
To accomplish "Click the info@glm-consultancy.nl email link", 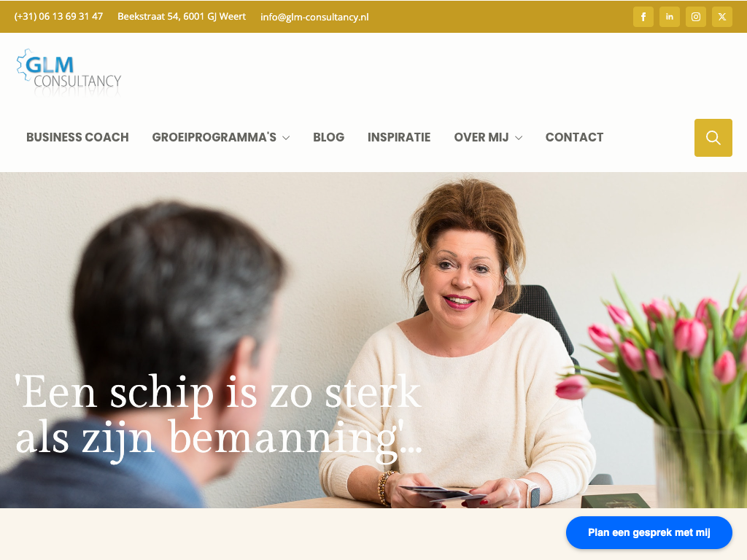I will pos(314,17).
